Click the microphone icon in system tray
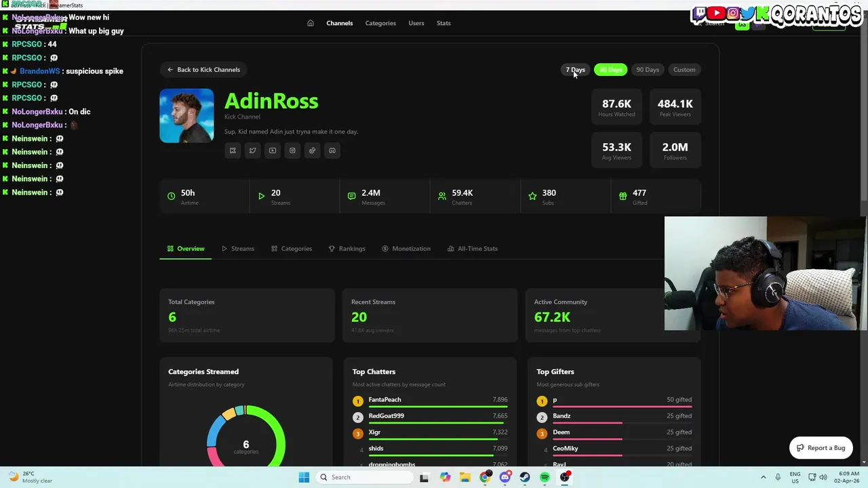The image size is (868, 488). [778, 477]
